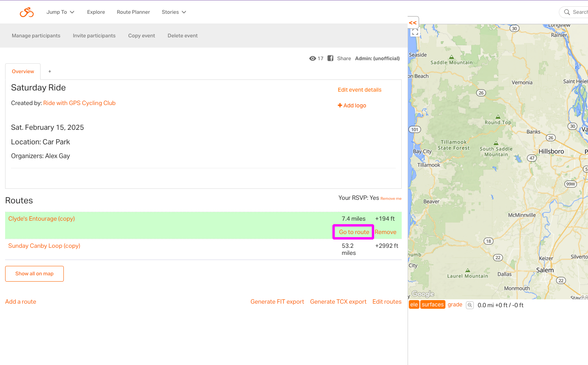Select the "Location: Car Park" text

click(41, 142)
